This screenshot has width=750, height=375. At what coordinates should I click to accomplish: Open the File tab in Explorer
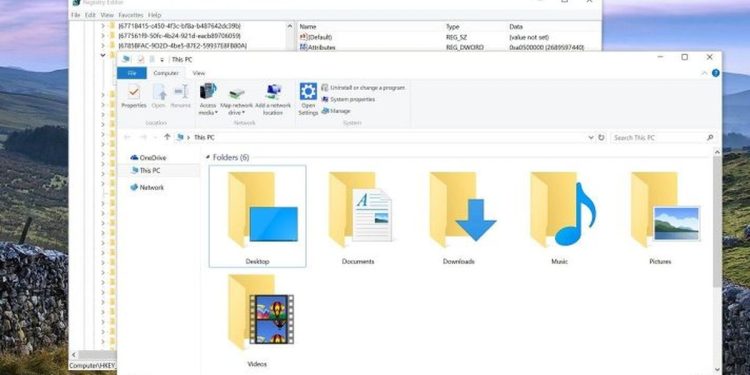click(132, 73)
